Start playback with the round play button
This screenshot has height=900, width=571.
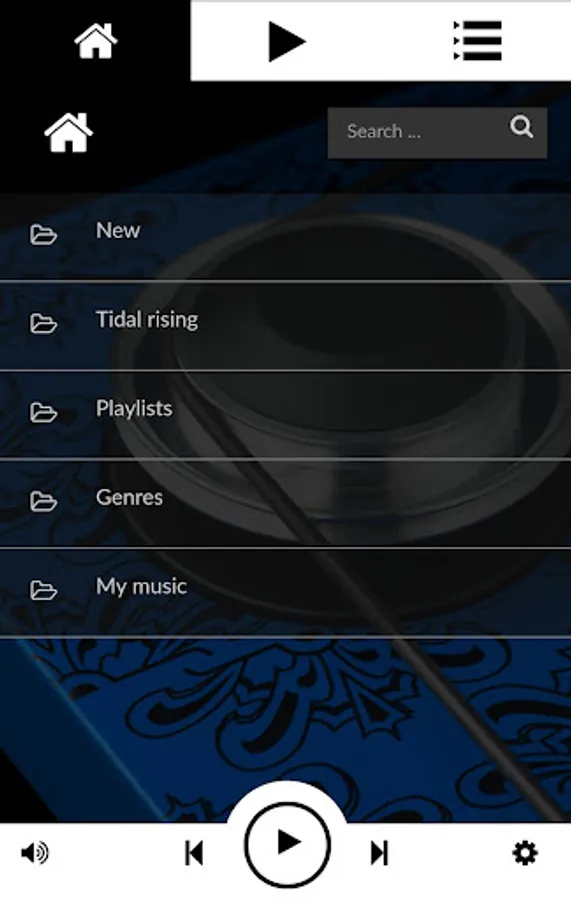point(287,845)
